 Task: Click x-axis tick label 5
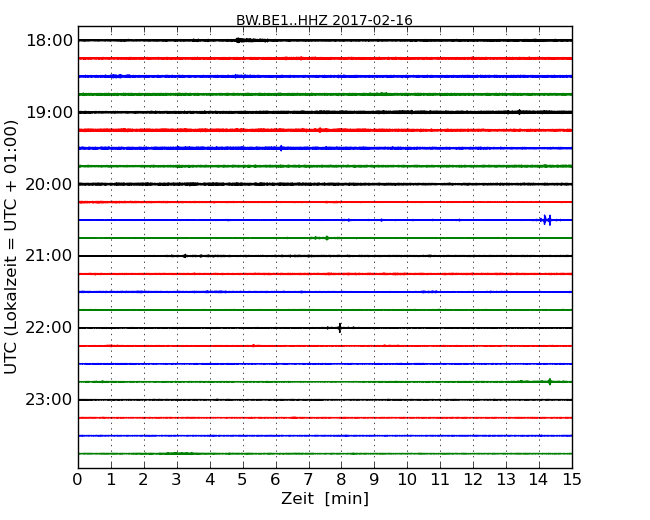click(243, 480)
